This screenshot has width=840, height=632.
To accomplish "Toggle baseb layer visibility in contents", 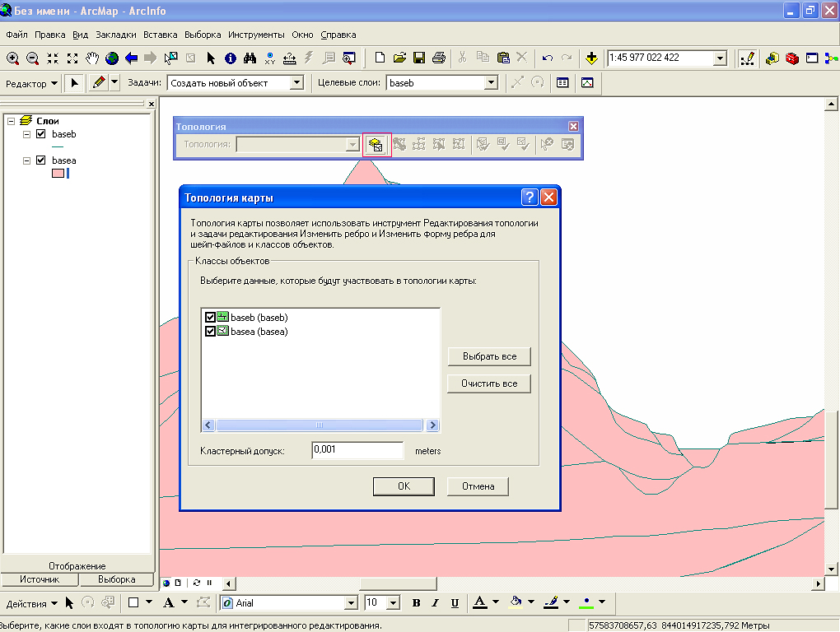I will click(40, 134).
